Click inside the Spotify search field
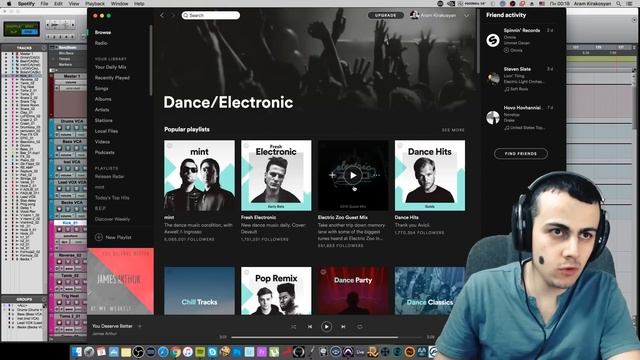The image size is (640, 360). coord(211,16)
